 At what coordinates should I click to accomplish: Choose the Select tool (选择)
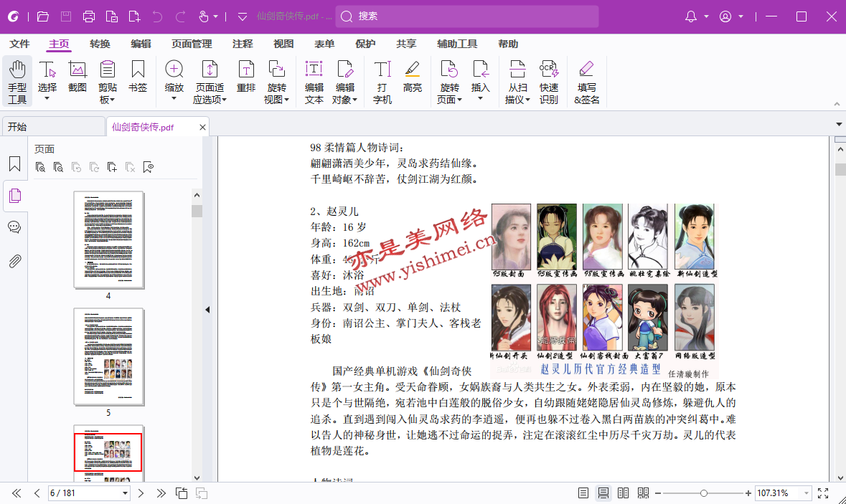pyautogui.click(x=47, y=81)
